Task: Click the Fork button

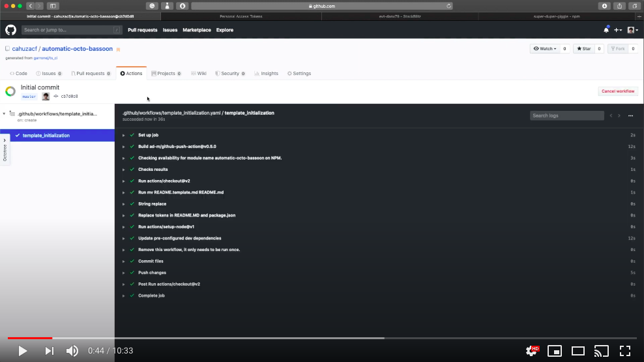Action: point(618,48)
